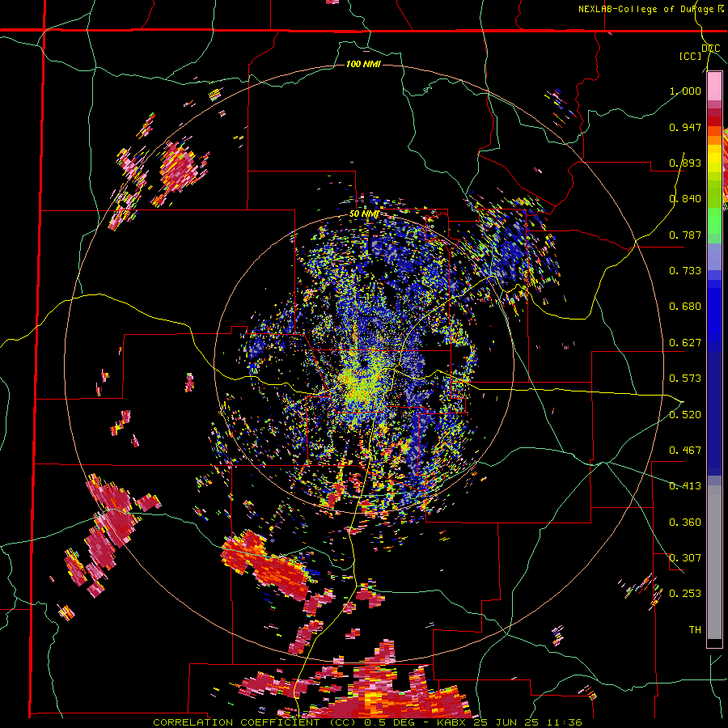The width and height of the screenshot is (728, 728).
Task: Click the 0.680 scale value
Action: point(685,307)
